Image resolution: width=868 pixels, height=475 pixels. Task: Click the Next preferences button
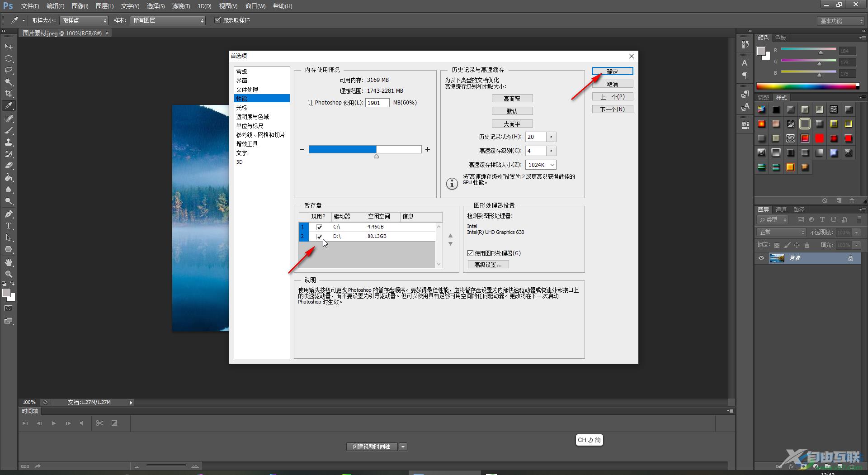click(x=613, y=109)
